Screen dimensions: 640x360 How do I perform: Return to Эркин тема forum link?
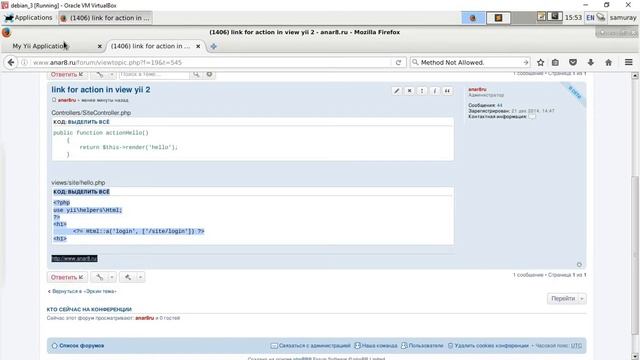(82, 291)
